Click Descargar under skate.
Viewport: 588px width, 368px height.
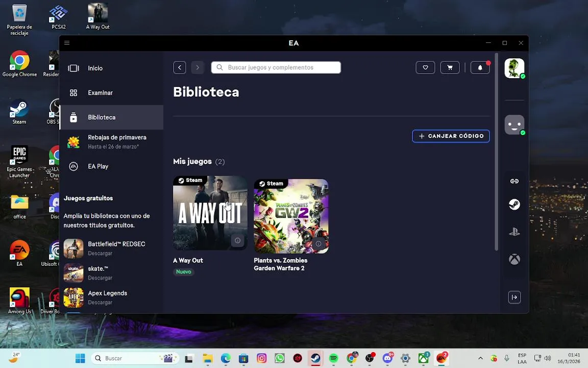(100, 278)
